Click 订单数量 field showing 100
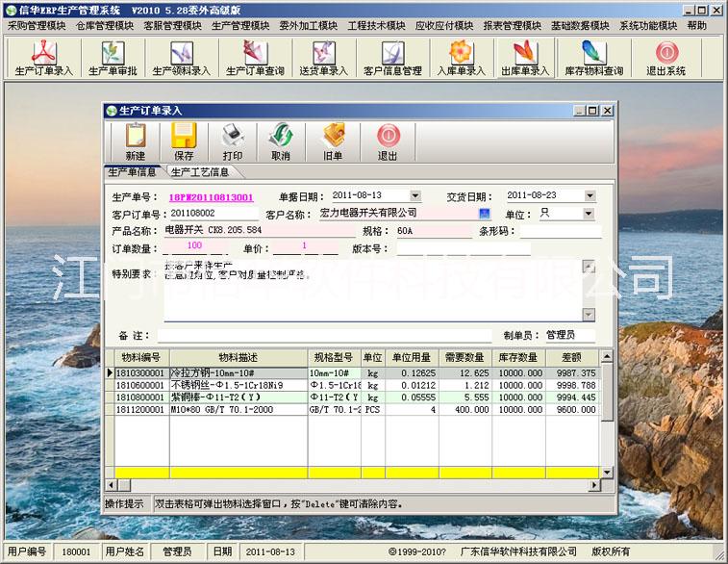This screenshot has height=564, width=728. (195, 246)
